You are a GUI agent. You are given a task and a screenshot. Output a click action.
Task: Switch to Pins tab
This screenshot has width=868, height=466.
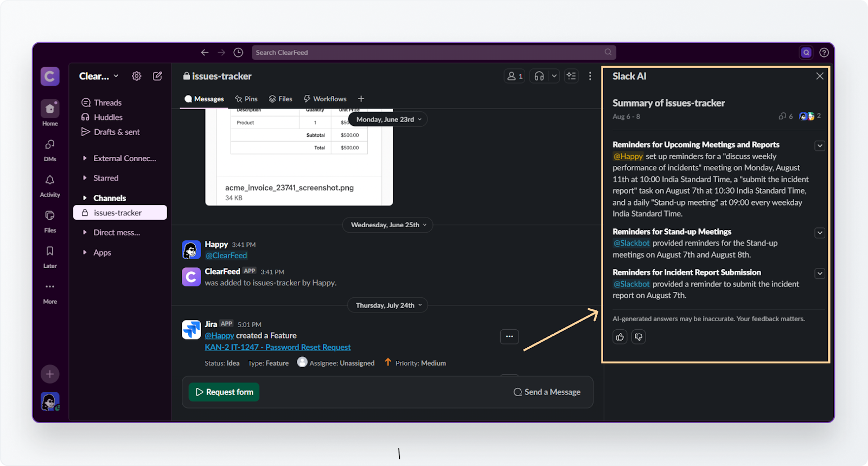click(x=246, y=99)
